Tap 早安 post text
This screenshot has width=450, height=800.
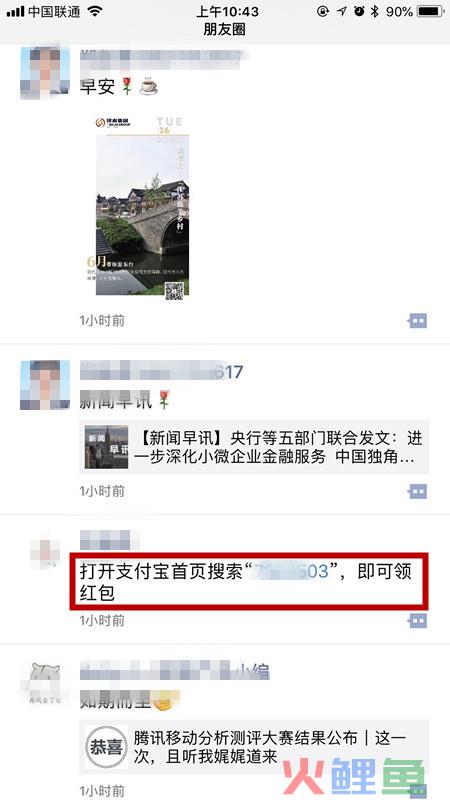point(97,86)
